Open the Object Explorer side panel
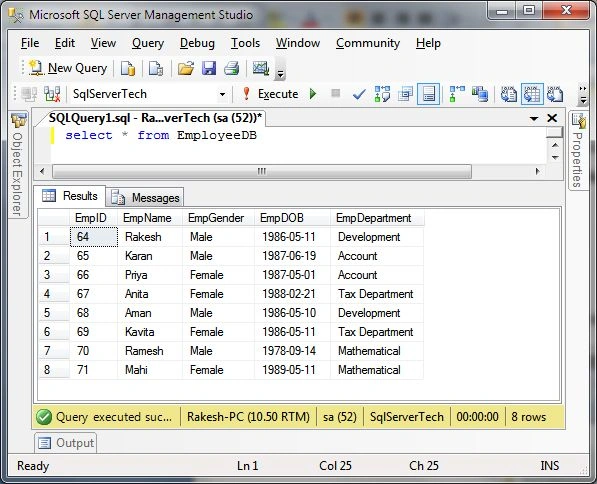The height and width of the screenshot is (484, 597). point(18,165)
